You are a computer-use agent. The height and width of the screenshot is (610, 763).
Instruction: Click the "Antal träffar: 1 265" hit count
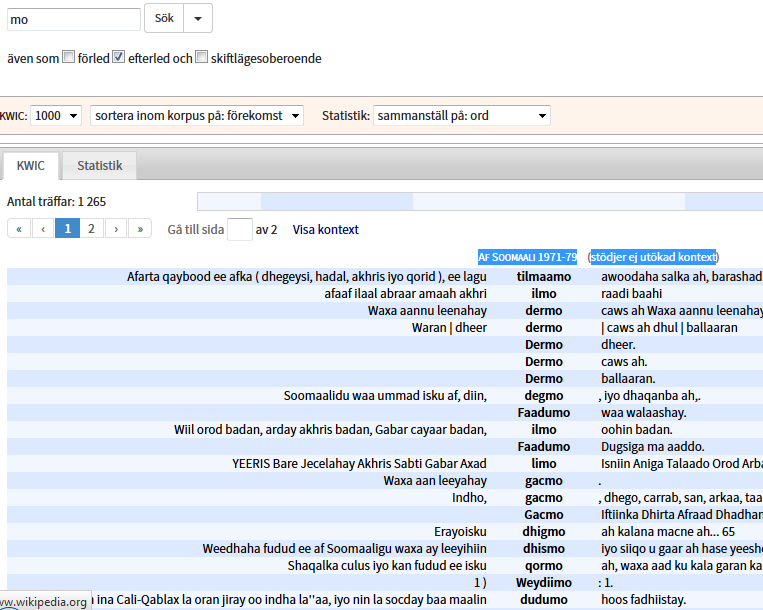click(x=56, y=202)
